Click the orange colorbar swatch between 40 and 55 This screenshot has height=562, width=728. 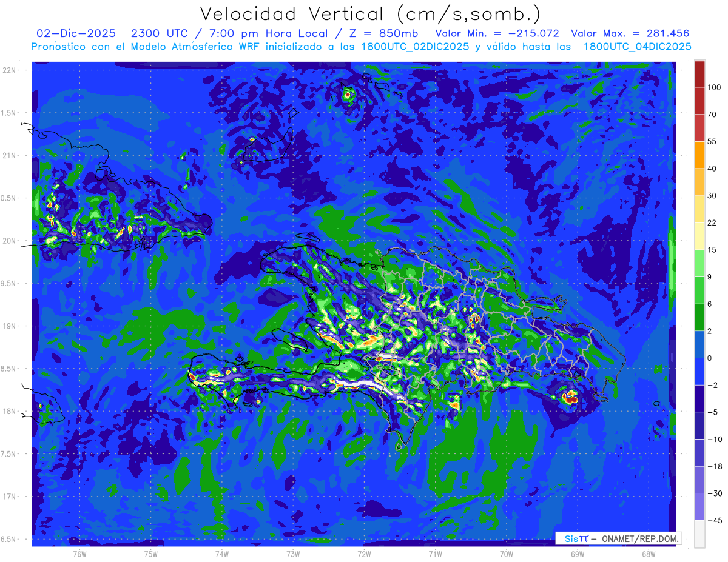(699, 155)
